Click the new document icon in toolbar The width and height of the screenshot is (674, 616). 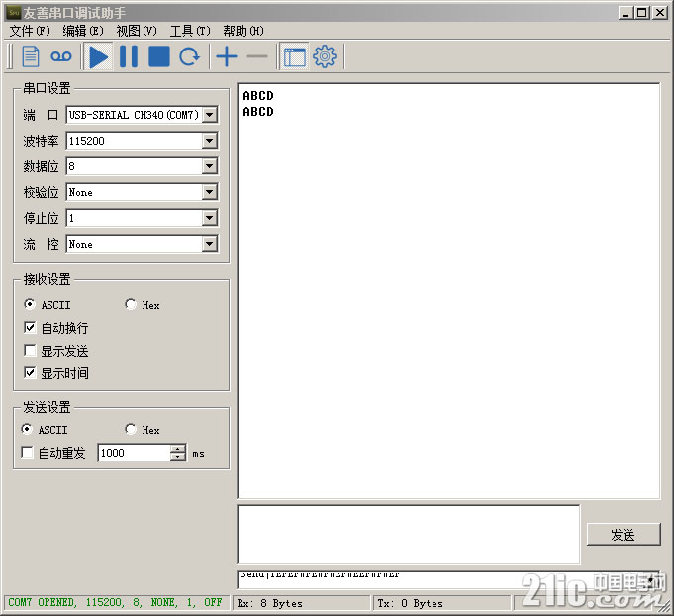(31, 56)
